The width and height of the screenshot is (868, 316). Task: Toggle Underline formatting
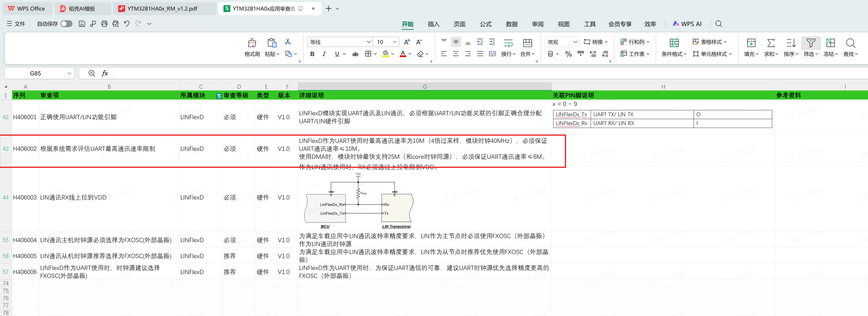pos(337,54)
